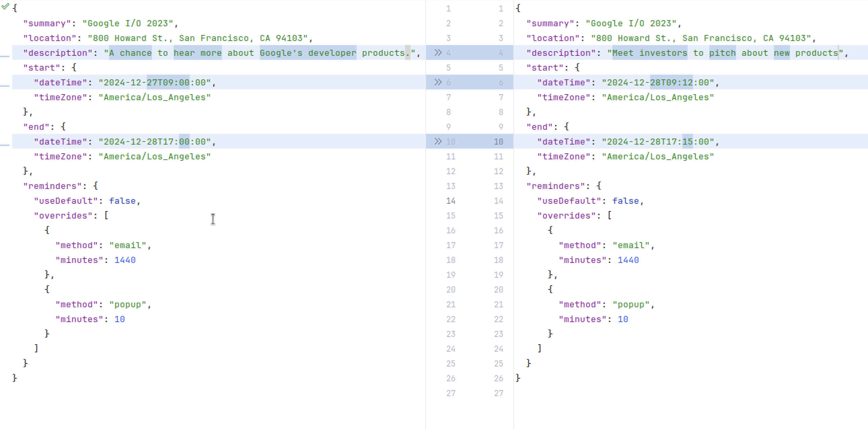This screenshot has height=429, width=868.
Task: Click the minutes value 10 in left pane
Action: pyautogui.click(x=120, y=319)
